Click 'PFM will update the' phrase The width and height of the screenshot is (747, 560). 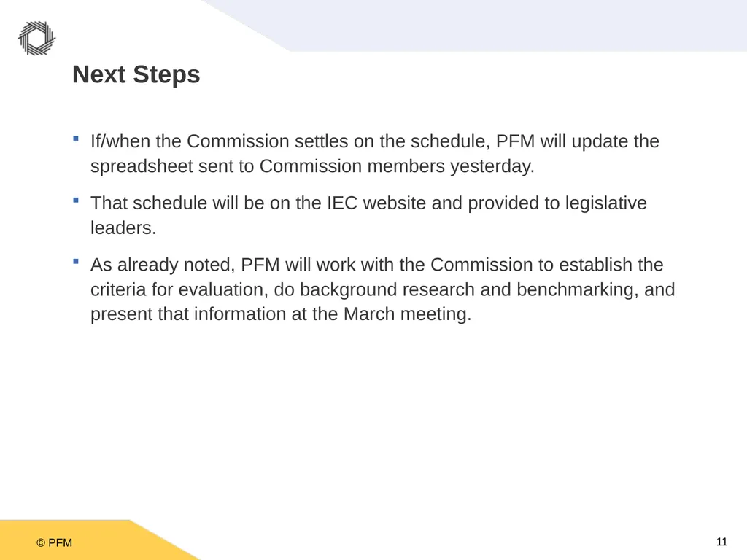(x=578, y=141)
